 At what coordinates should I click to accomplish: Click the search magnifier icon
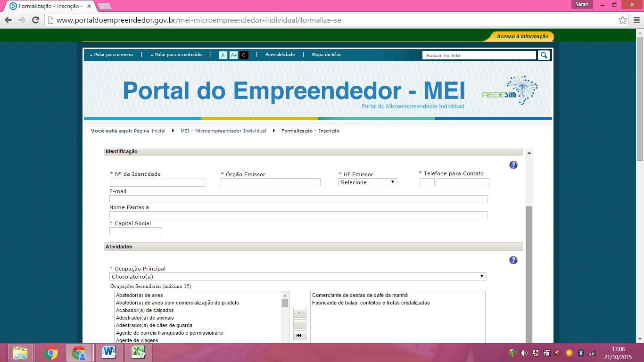point(544,55)
